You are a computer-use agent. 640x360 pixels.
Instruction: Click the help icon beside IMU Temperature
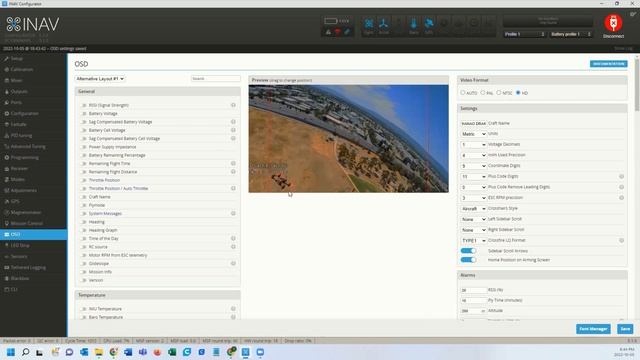point(233,309)
